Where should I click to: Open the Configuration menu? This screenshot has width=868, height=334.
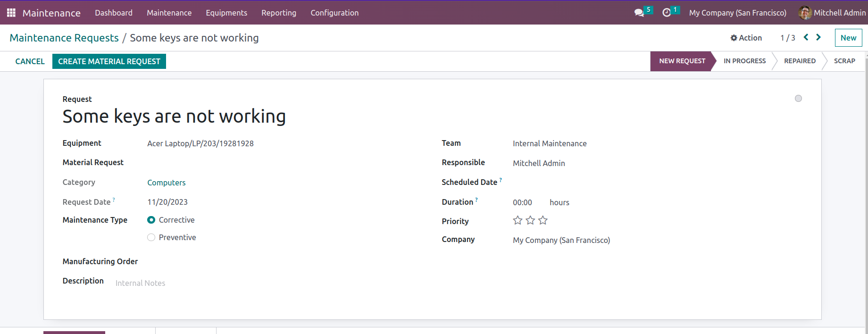[x=334, y=13]
